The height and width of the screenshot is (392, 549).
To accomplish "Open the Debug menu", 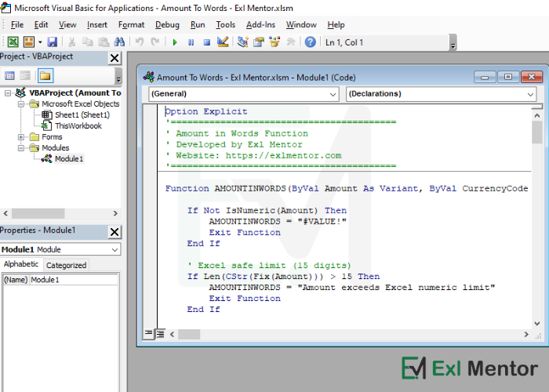I will (x=167, y=25).
